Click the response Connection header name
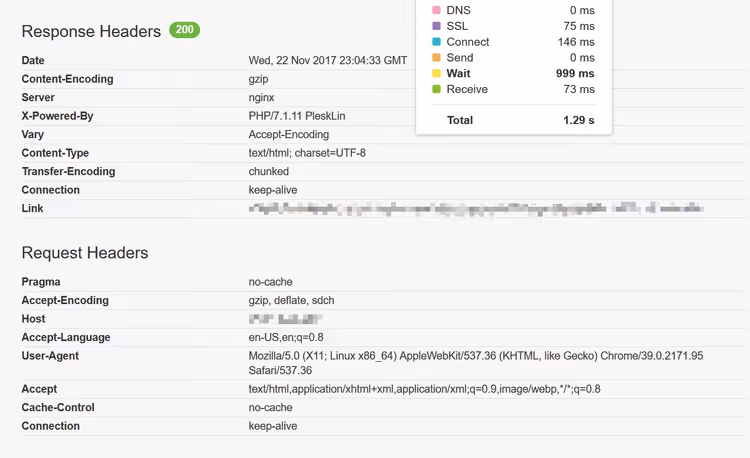Screen dimensions: 750x458 [x=51, y=190]
